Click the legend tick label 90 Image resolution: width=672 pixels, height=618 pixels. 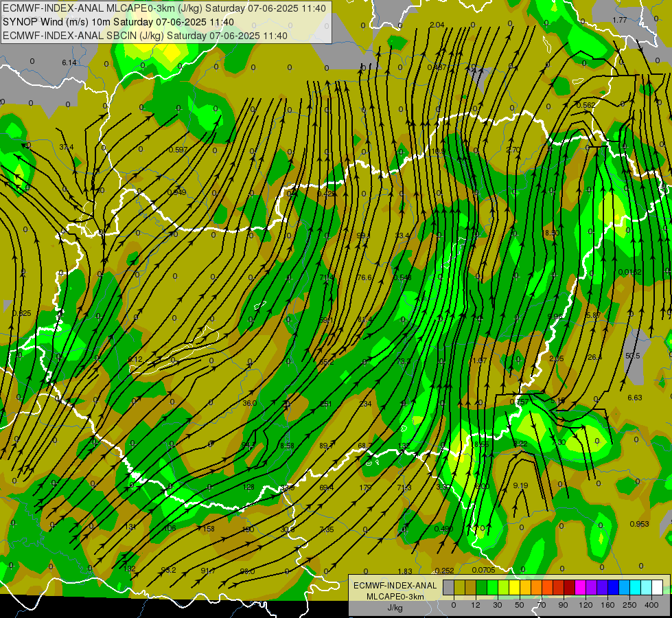[563, 605]
